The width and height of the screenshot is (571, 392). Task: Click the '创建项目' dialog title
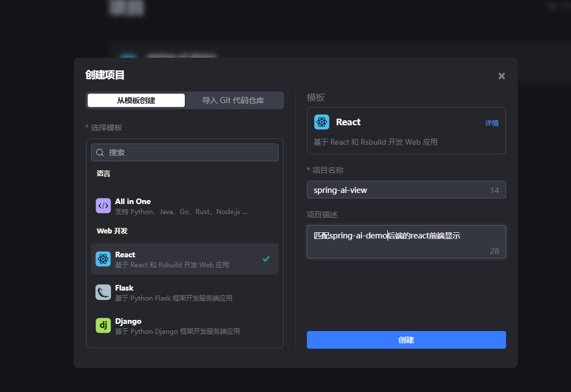pyautogui.click(x=105, y=75)
